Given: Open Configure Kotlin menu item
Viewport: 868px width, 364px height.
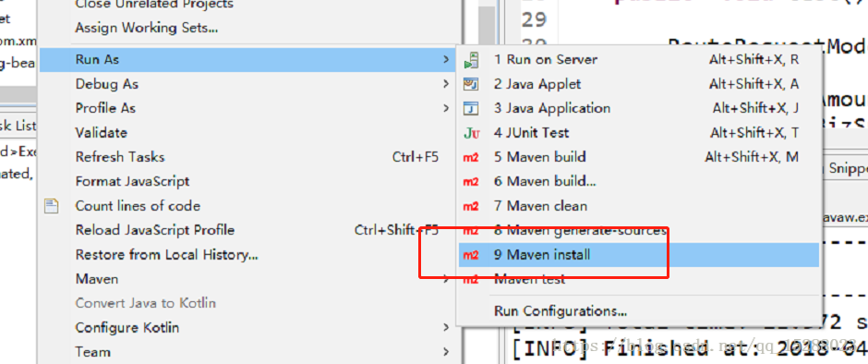Looking at the screenshot, I should (247, 328).
